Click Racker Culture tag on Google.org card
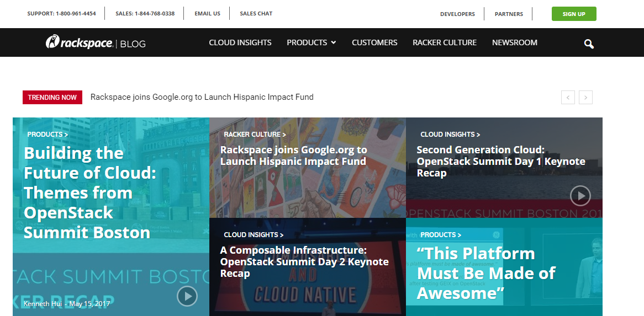 (255, 135)
